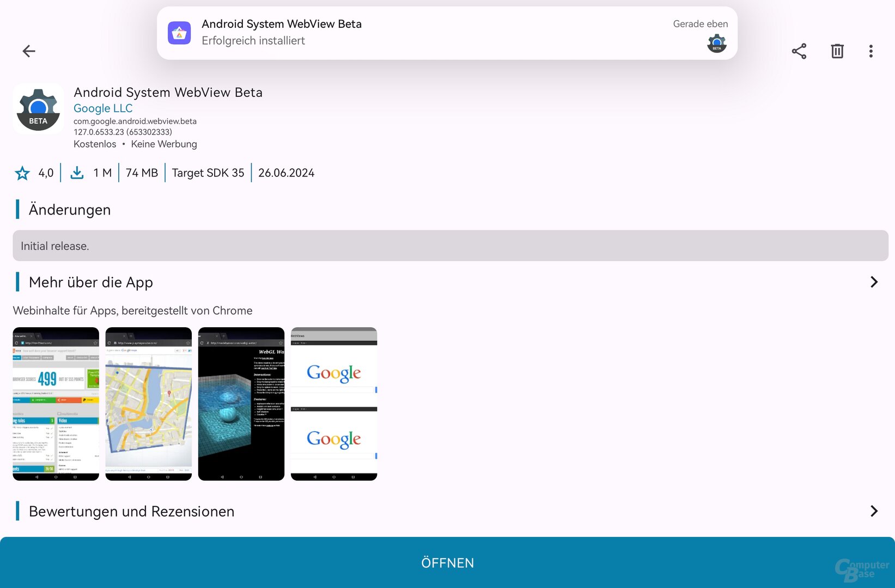Image resolution: width=895 pixels, height=588 pixels.
Task: Tap the Gerade eben timestamp
Action: tap(701, 24)
